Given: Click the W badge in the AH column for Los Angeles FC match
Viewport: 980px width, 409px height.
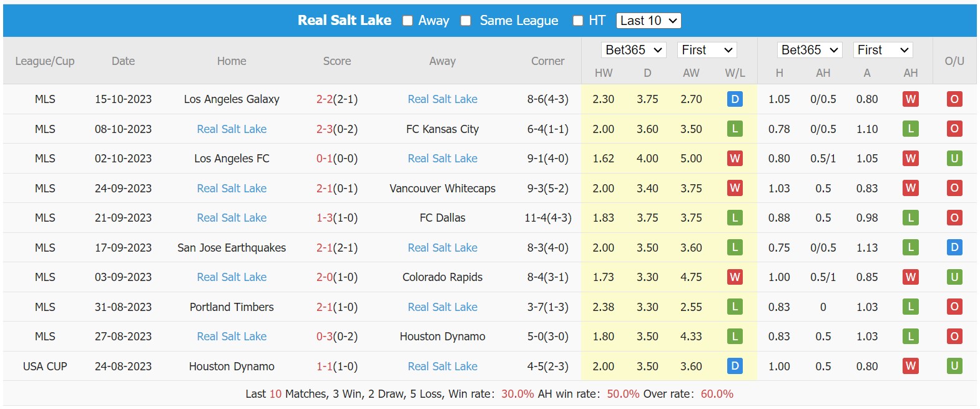Looking at the screenshot, I should coord(911,158).
